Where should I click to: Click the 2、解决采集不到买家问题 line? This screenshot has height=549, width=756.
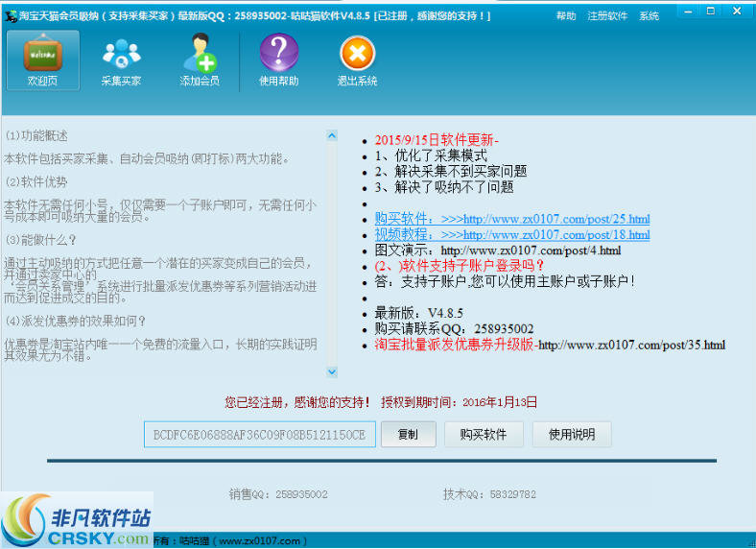450,171
